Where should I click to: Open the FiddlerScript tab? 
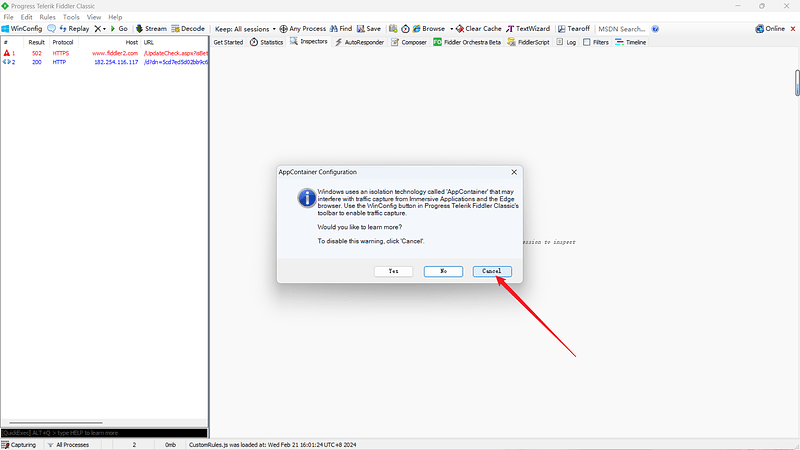tap(529, 42)
